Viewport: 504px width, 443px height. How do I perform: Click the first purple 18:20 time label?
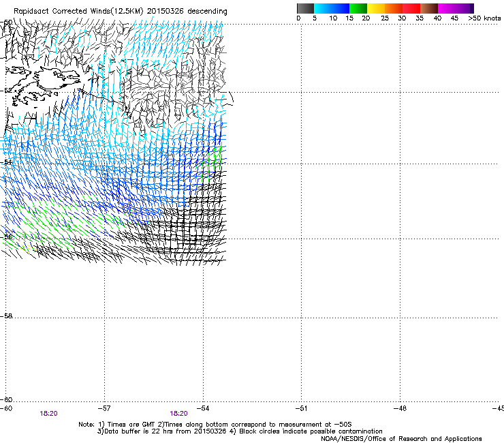coord(48,414)
